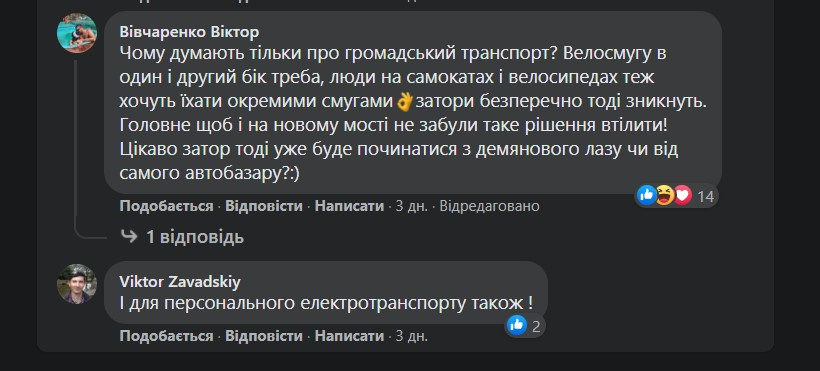
Task: Open Вівчаренко Віктор's profile avatar
Action: [77, 33]
